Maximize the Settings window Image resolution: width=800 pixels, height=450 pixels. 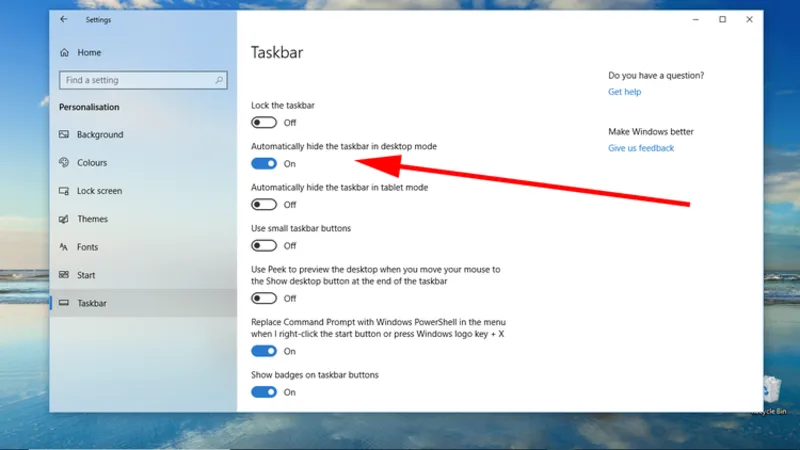pyautogui.click(x=722, y=19)
